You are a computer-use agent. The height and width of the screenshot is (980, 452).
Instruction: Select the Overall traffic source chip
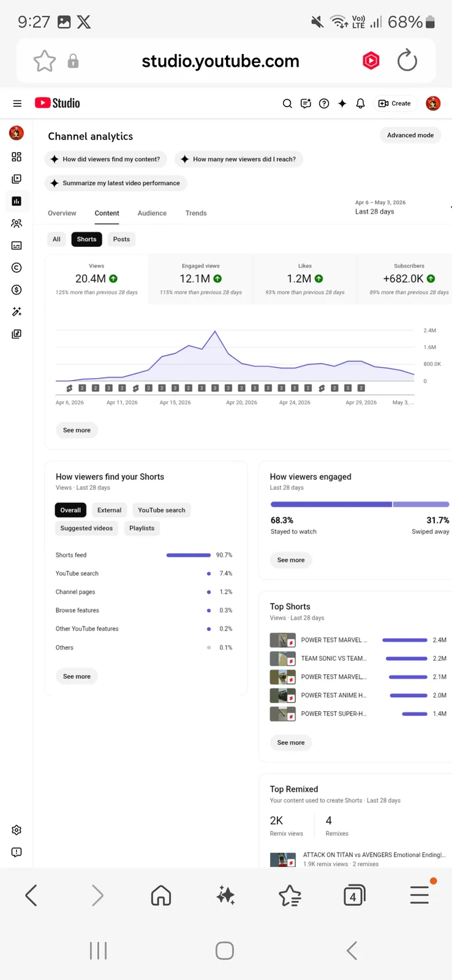[70, 510]
